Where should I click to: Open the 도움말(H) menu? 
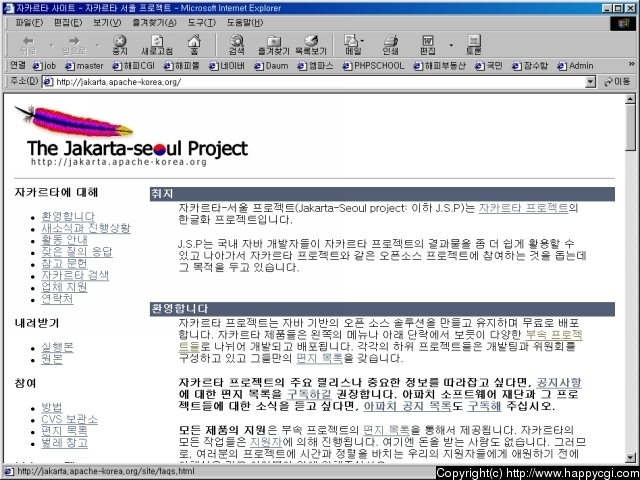click(245, 23)
